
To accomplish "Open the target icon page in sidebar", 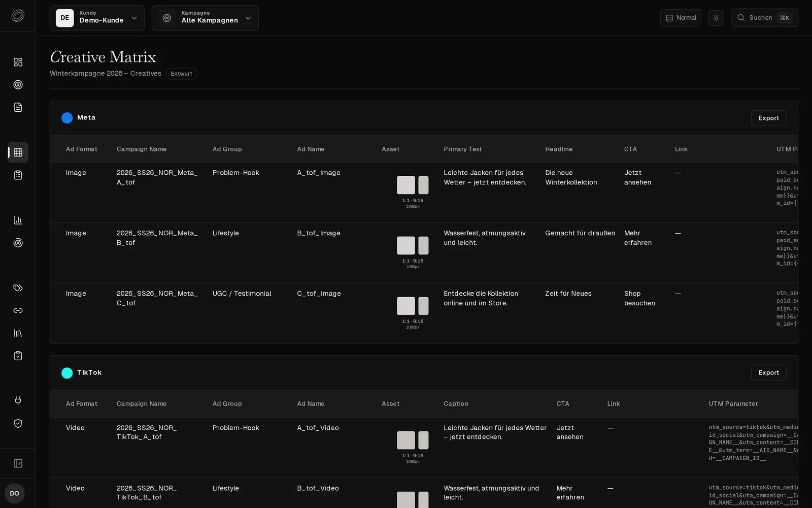I will pos(18,85).
